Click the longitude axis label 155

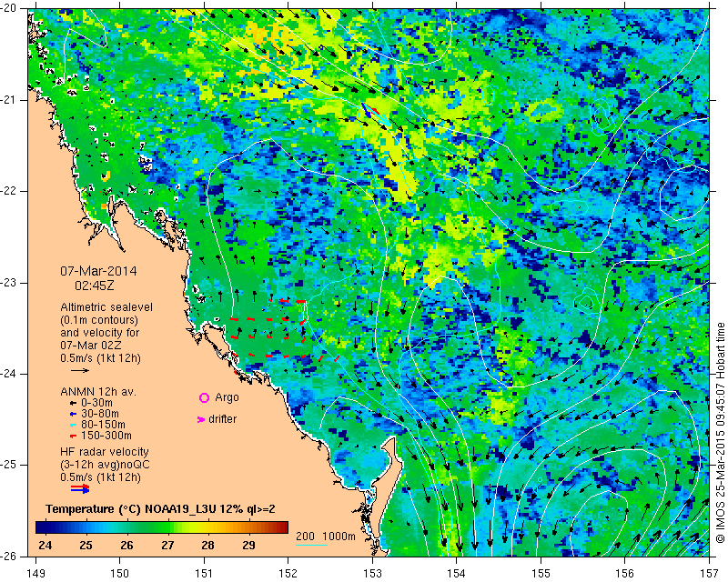541,574
